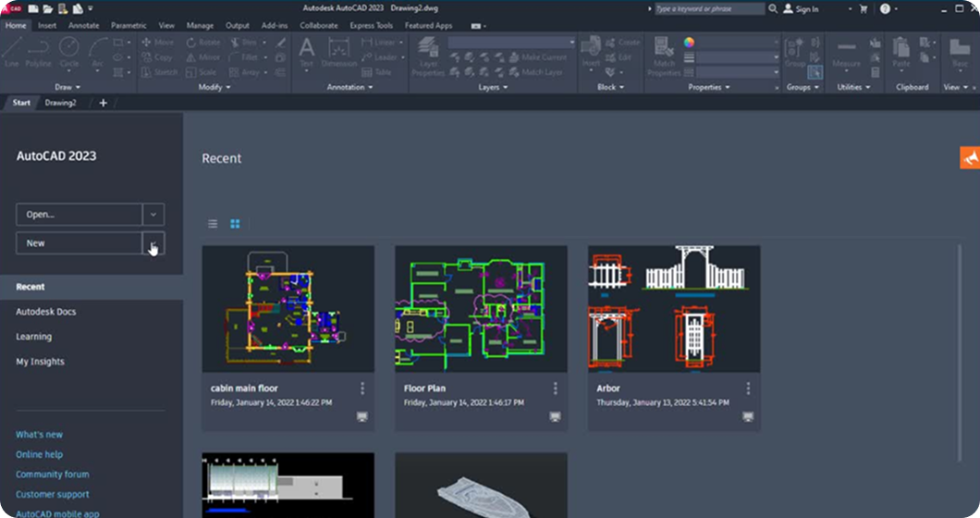Open the Autodesk App Store cart icon

click(864, 8)
